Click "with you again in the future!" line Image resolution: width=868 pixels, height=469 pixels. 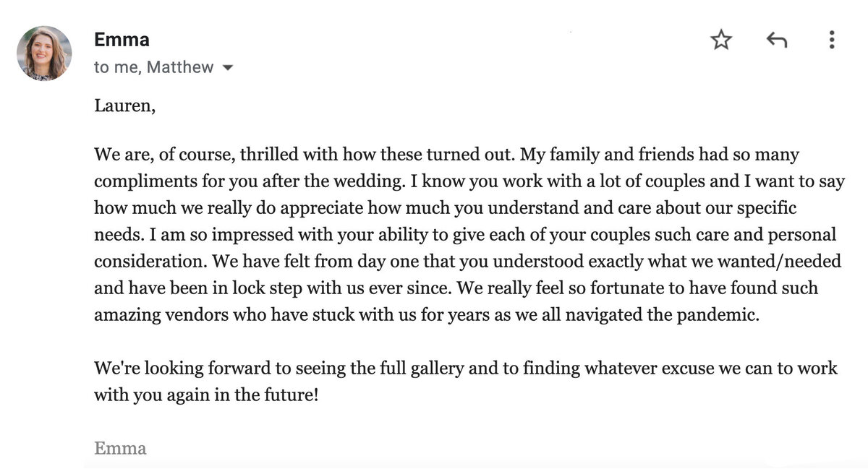tap(206, 395)
